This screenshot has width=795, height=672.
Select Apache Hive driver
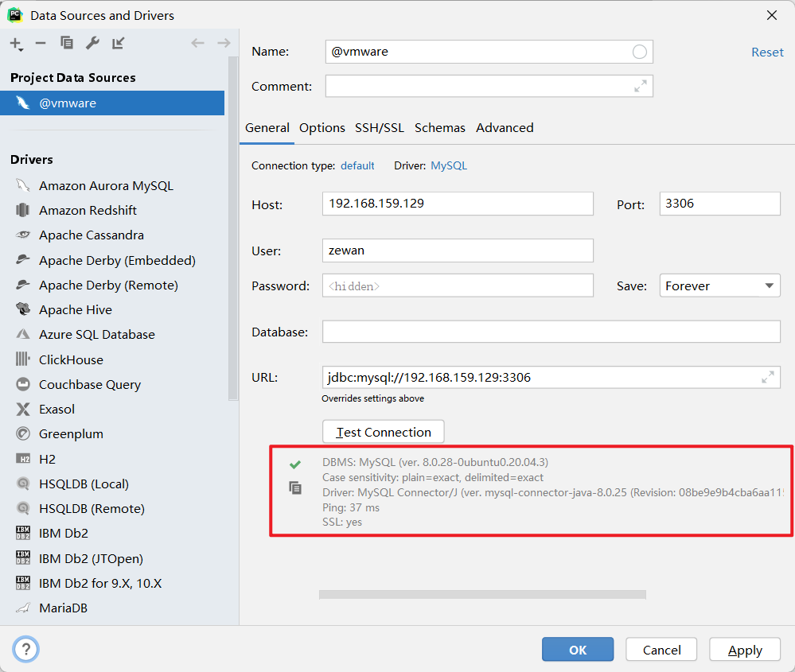click(x=76, y=309)
